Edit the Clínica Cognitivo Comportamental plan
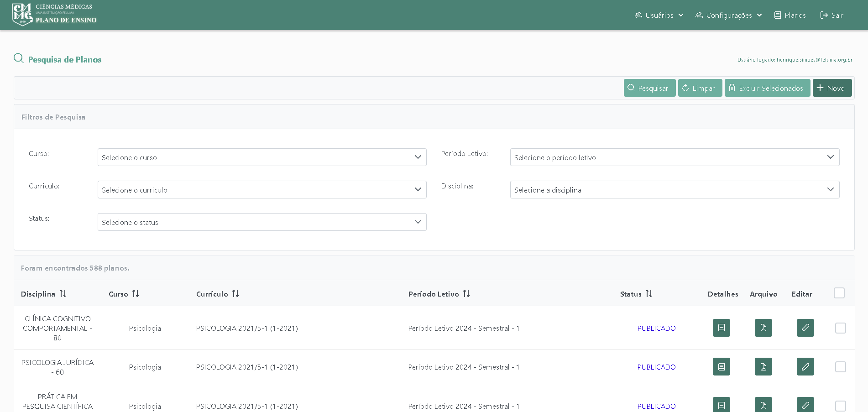This screenshot has height=412, width=868. pyautogui.click(x=805, y=328)
